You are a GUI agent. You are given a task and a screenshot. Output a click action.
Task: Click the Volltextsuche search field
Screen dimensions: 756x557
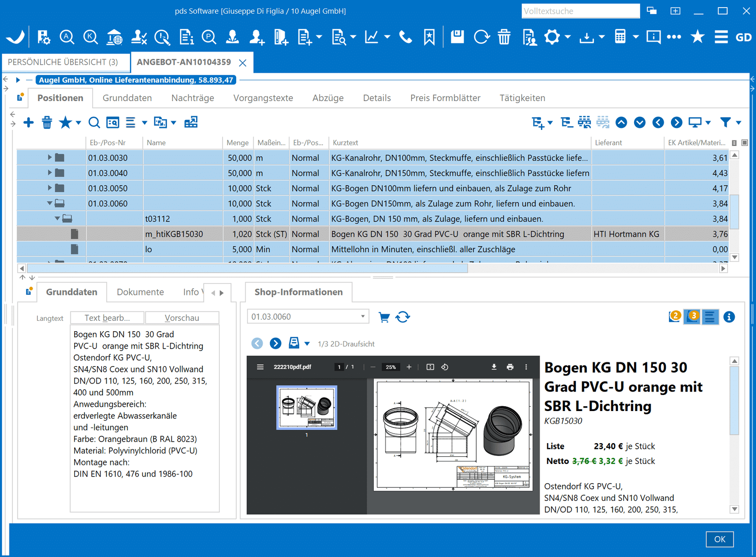[580, 11]
